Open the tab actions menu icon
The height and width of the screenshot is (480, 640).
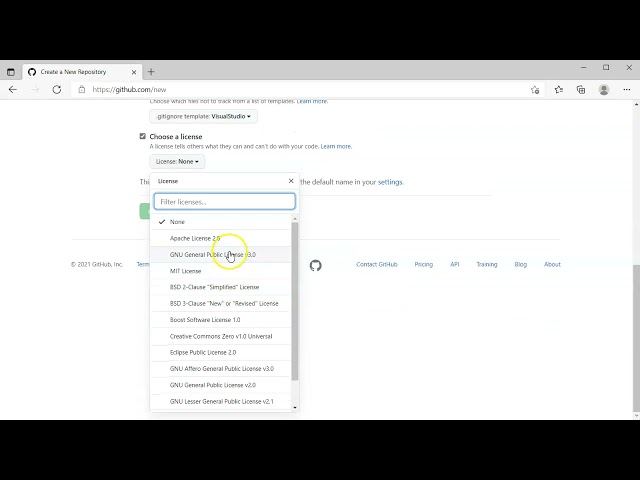point(11,72)
